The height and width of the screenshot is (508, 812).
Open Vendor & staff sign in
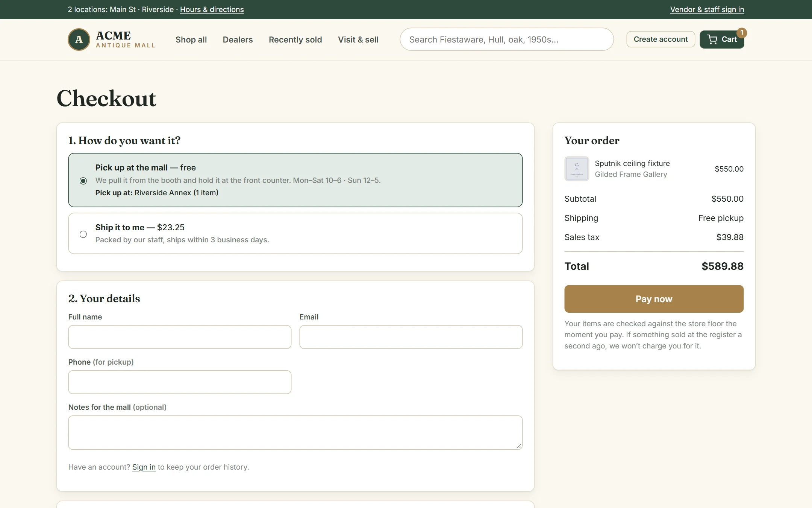click(707, 9)
